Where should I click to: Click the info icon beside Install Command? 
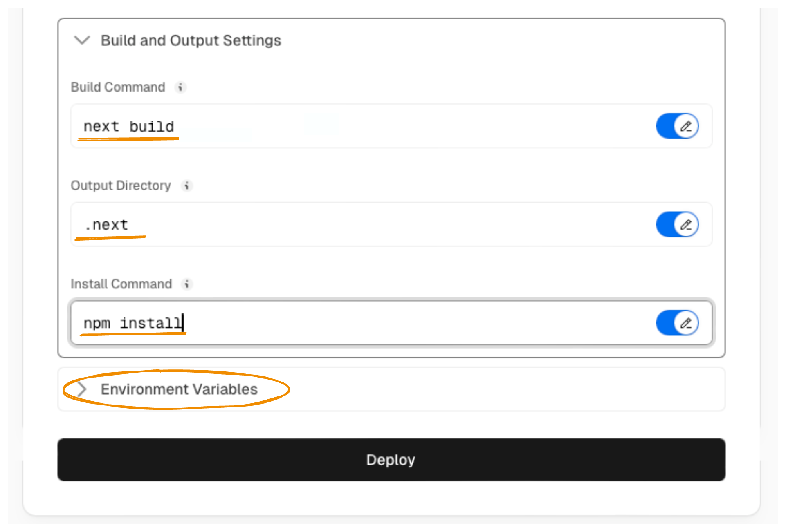click(x=187, y=284)
